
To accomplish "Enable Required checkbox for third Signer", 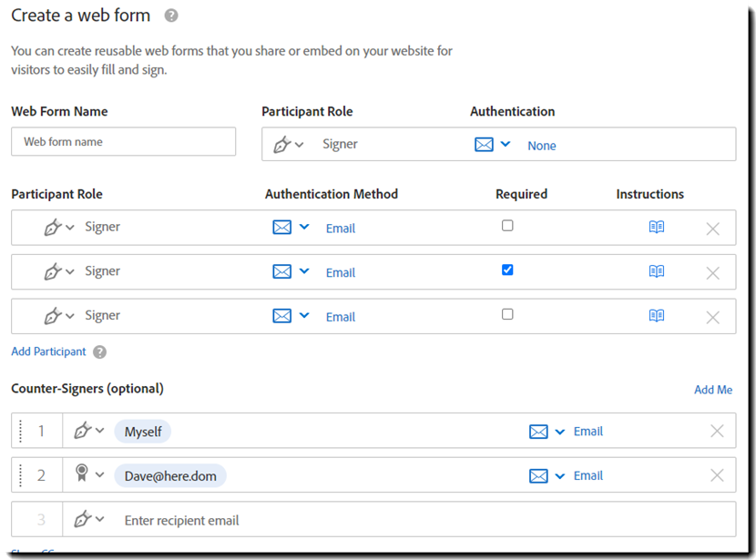I will coord(507,314).
